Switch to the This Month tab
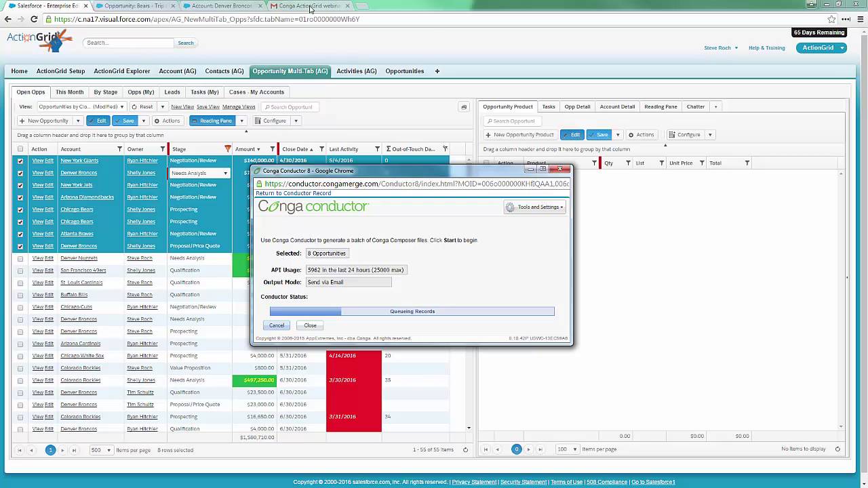The width and height of the screenshot is (868, 488). (70, 92)
